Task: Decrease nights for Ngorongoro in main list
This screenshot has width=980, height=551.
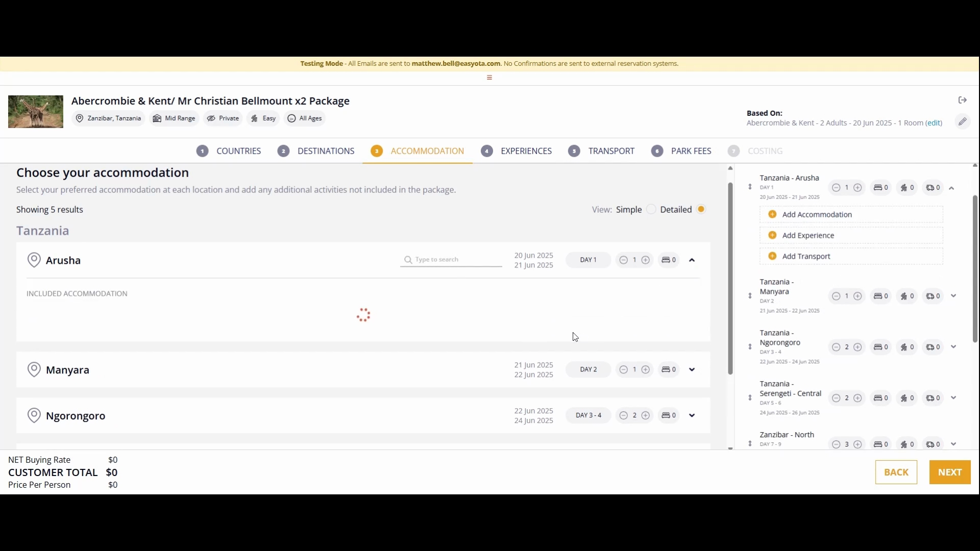Action: pyautogui.click(x=623, y=416)
